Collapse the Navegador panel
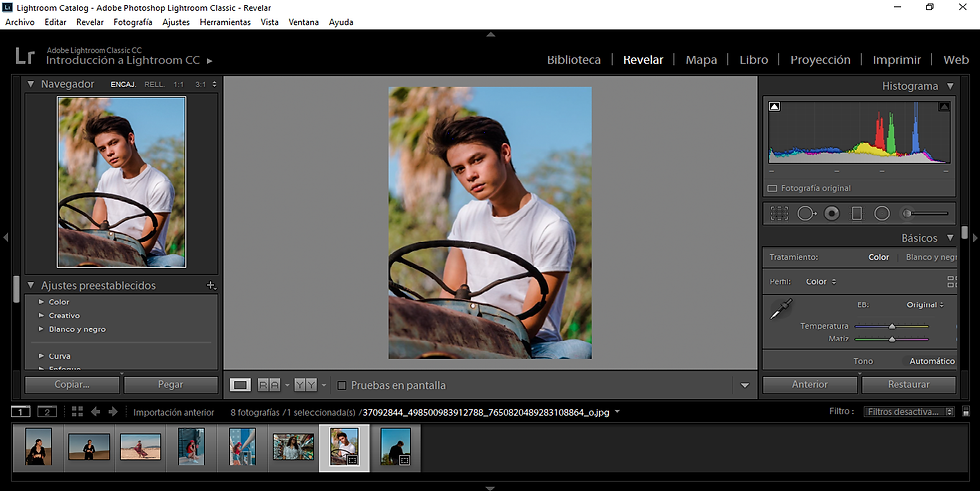This screenshot has height=491, width=980. [x=31, y=84]
